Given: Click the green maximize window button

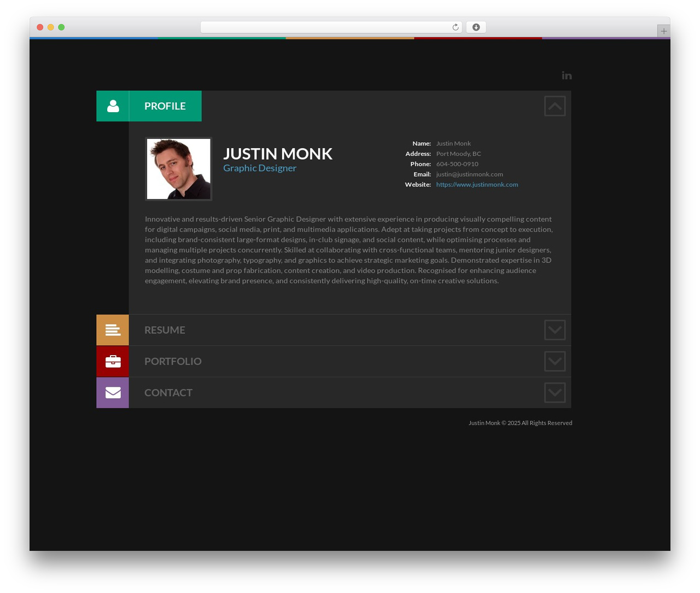Looking at the screenshot, I should [x=61, y=27].
